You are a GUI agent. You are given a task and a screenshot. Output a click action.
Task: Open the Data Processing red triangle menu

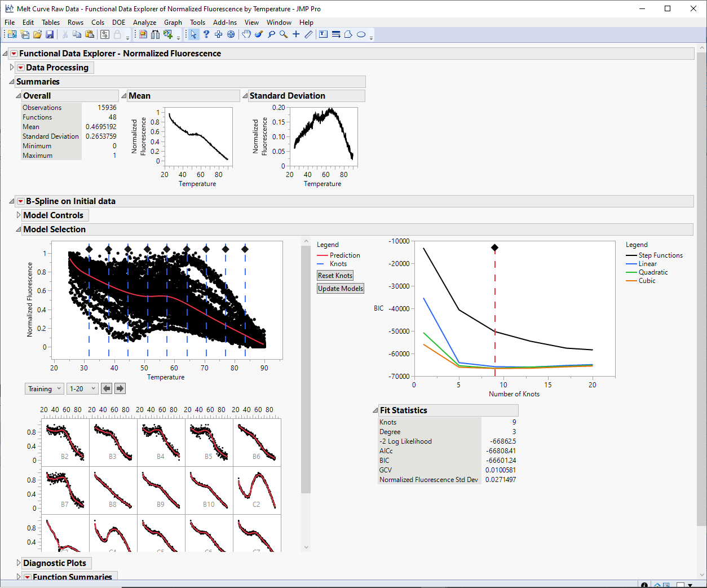[x=20, y=67]
